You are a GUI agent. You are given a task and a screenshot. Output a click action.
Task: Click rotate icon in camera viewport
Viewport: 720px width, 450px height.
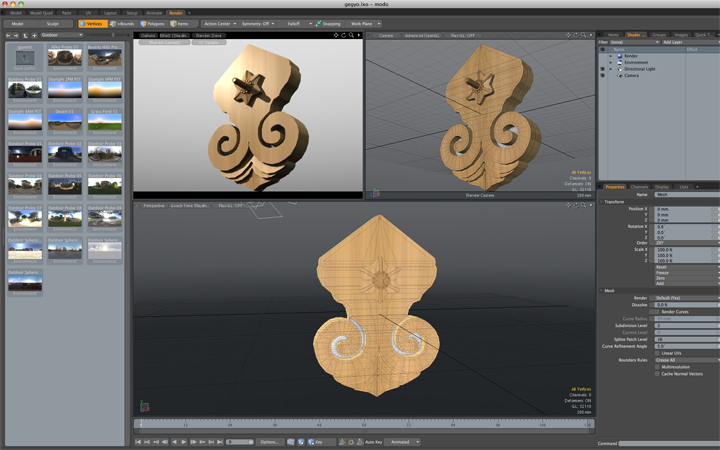click(576, 35)
